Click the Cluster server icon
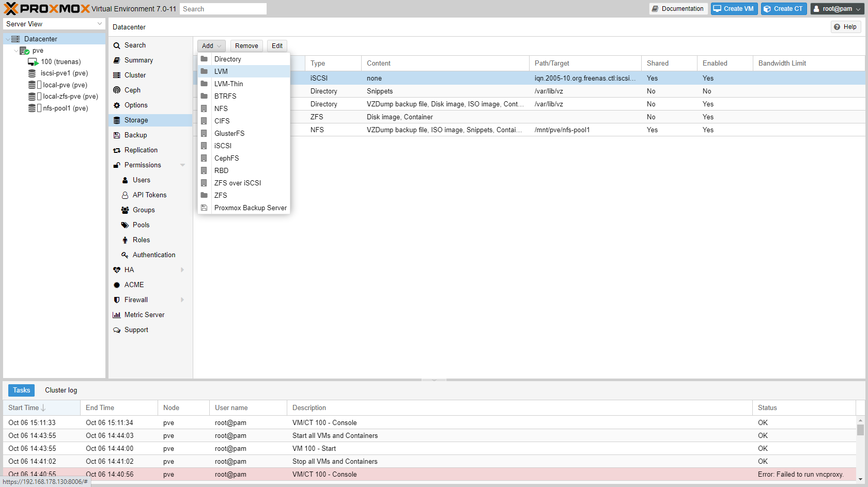The width and height of the screenshot is (868, 487). click(117, 75)
